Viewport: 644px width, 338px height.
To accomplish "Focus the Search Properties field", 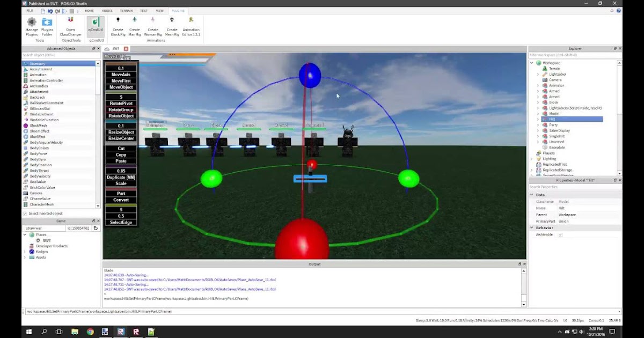I will 574,187.
